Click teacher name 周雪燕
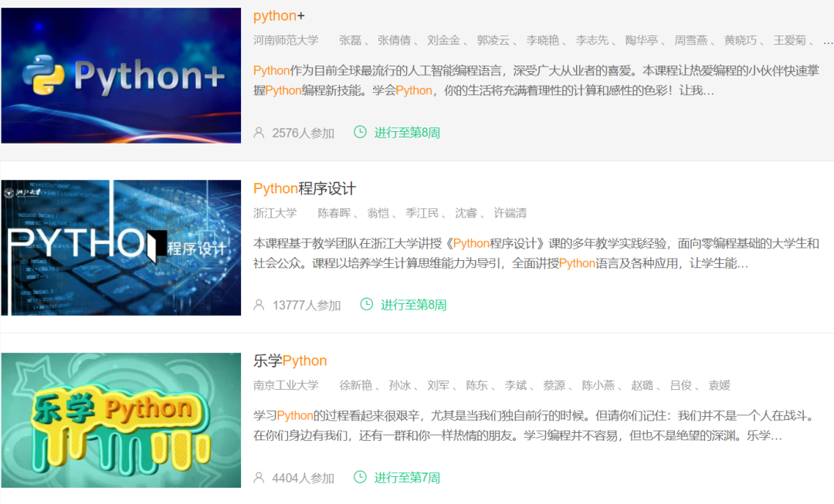834x504 pixels. click(691, 40)
